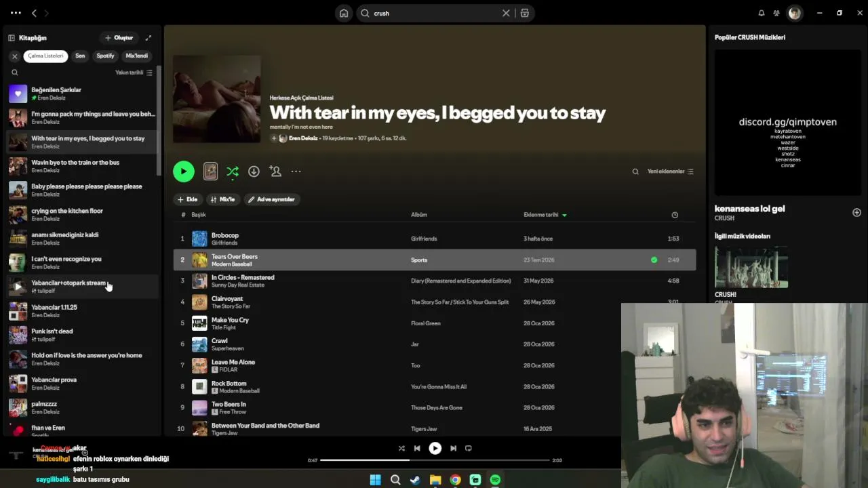Open the notifications bell
This screenshot has height=488, width=868.
click(762, 13)
